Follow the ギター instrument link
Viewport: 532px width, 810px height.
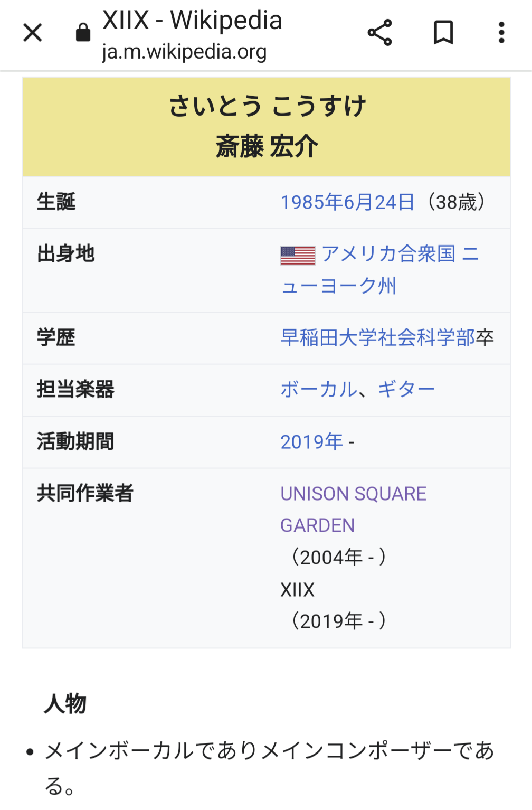pyautogui.click(x=406, y=390)
